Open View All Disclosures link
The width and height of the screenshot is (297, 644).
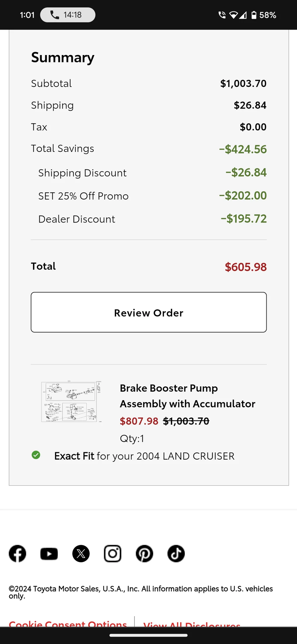click(192, 624)
